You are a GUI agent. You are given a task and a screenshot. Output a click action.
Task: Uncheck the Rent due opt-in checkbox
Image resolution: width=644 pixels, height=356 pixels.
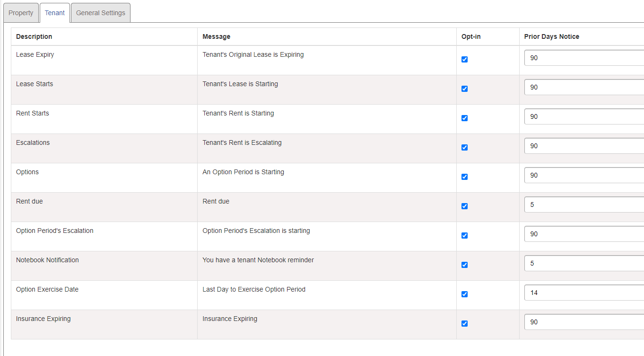click(x=464, y=206)
